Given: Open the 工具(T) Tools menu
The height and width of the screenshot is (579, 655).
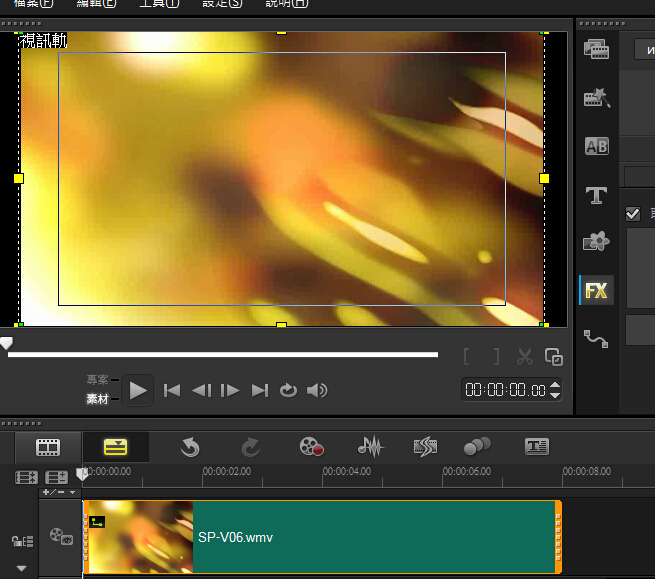Looking at the screenshot, I should (159, 4).
